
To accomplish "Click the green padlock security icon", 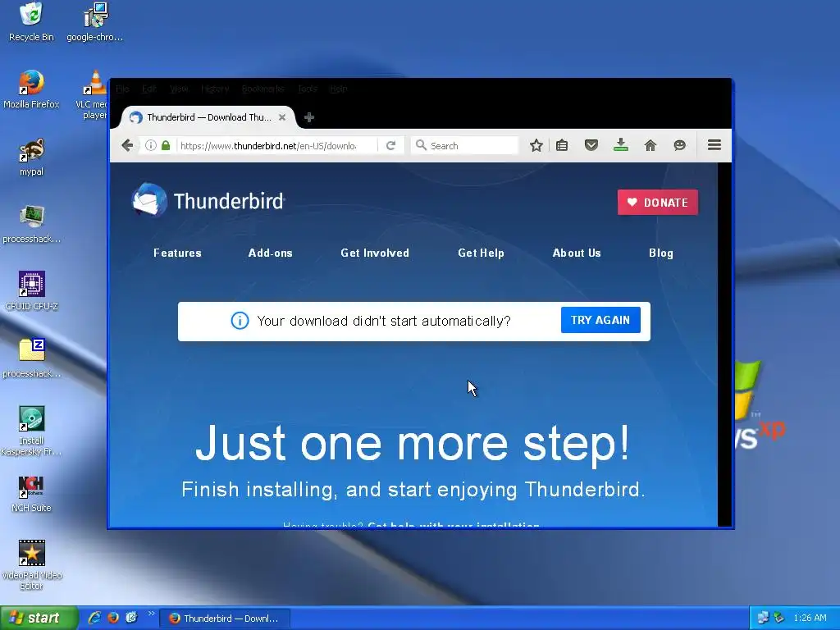I will click(x=166, y=145).
